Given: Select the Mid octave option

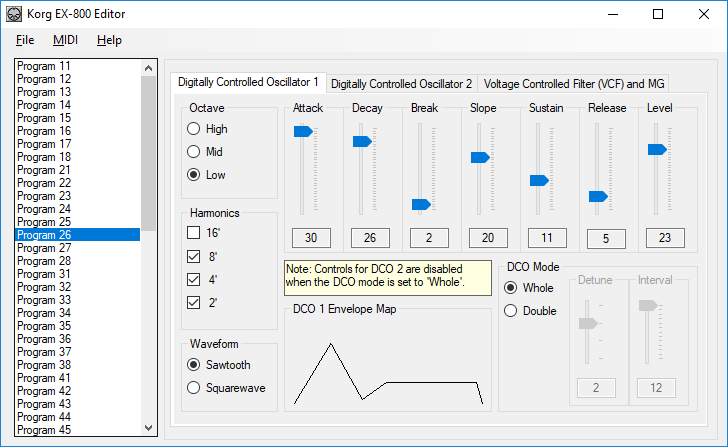Looking at the screenshot, I should [205, 152].
